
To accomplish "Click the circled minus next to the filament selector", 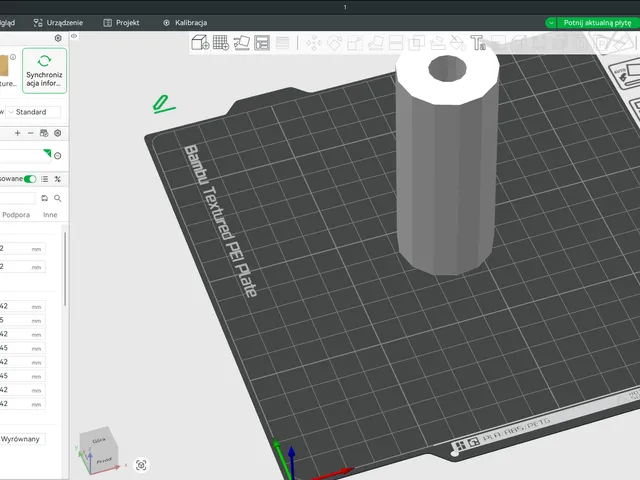I will [x=58, y=156].
